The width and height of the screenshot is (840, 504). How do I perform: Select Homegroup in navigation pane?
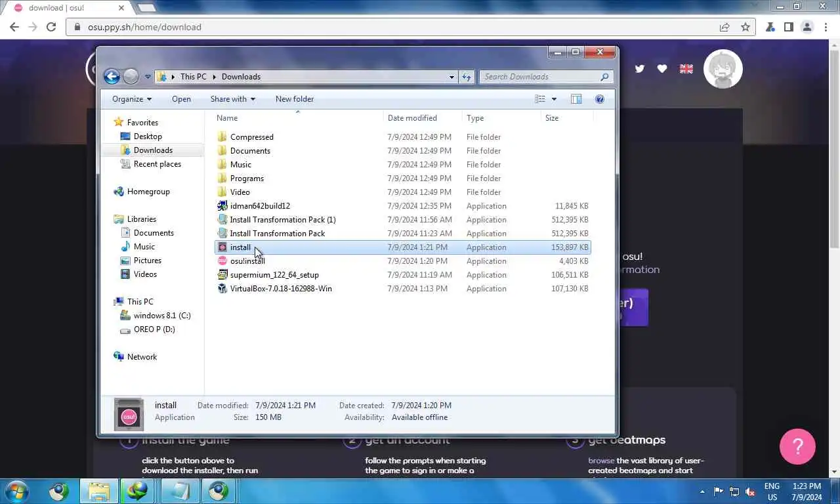click(x=148, y=192)
